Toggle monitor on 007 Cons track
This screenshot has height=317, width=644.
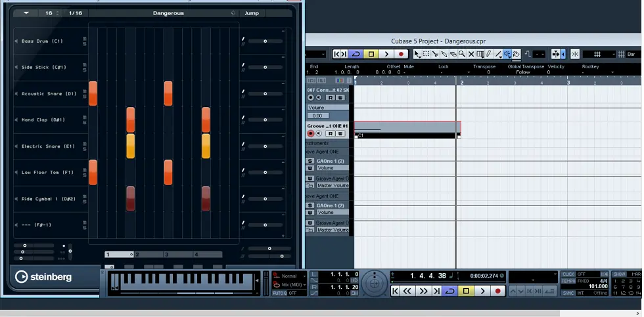coord(319,98)
